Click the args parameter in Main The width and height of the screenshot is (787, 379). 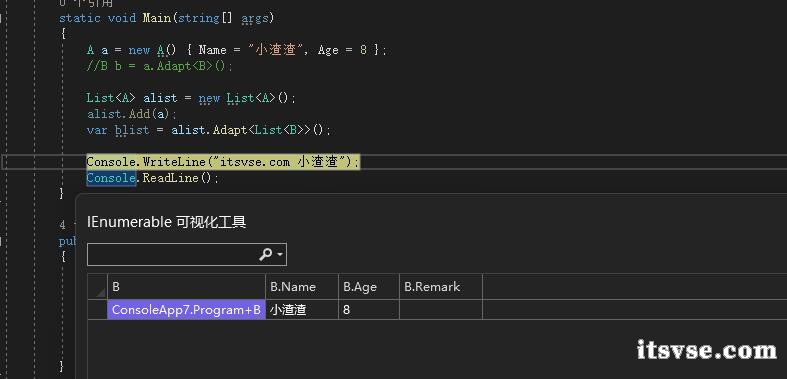click(255, 18)
